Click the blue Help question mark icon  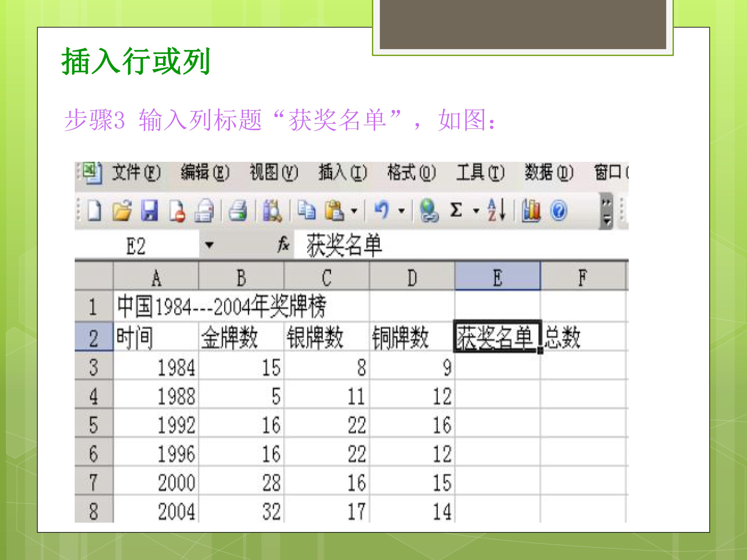[x=558, y=211]
